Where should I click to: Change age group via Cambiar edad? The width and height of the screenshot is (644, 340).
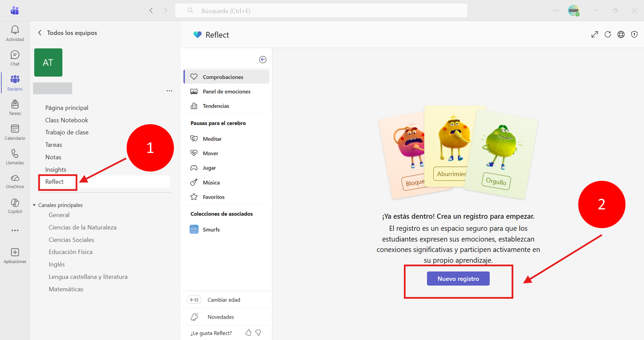click(226, 300)
